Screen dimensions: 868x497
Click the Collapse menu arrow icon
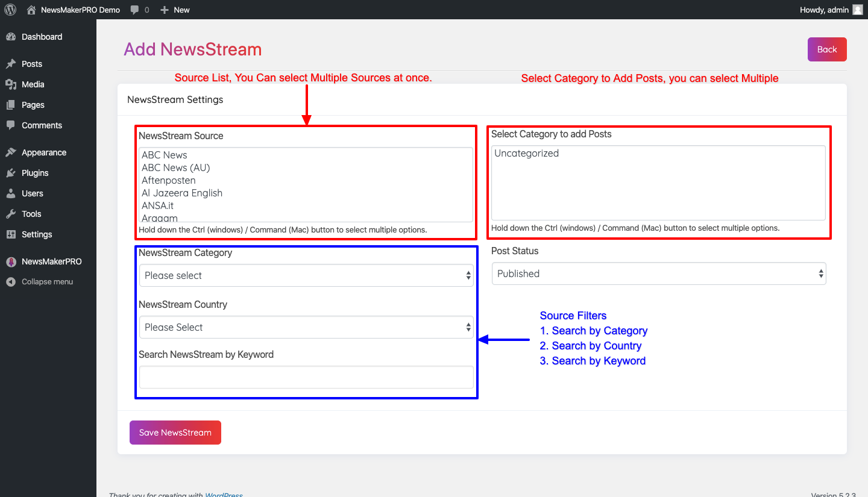click(11, 282)
